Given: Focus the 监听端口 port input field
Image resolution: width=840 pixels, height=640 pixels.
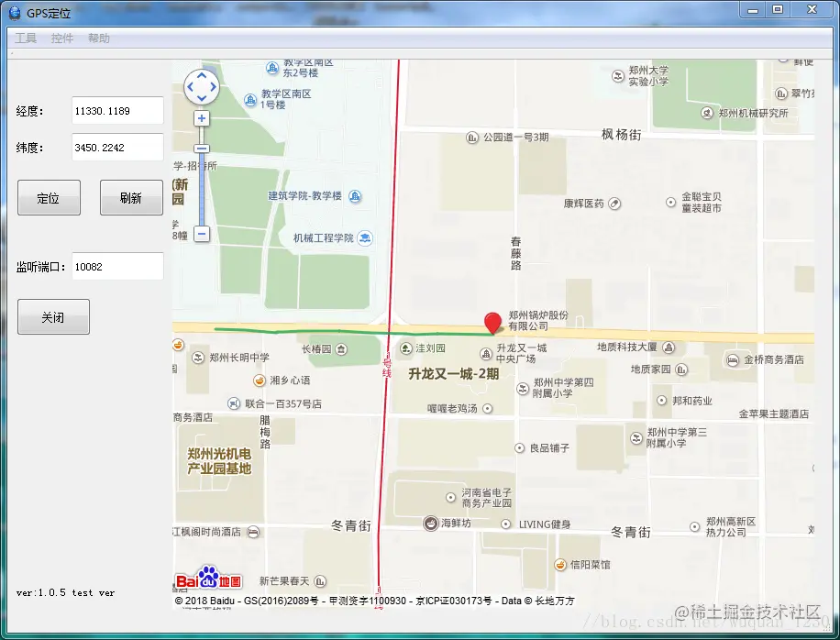Looking at the screenshot, I should (x=117, y=266).
